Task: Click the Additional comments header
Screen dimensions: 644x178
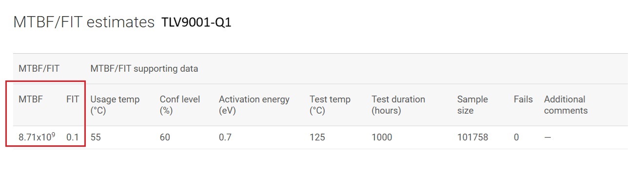Action: [566, 105]
